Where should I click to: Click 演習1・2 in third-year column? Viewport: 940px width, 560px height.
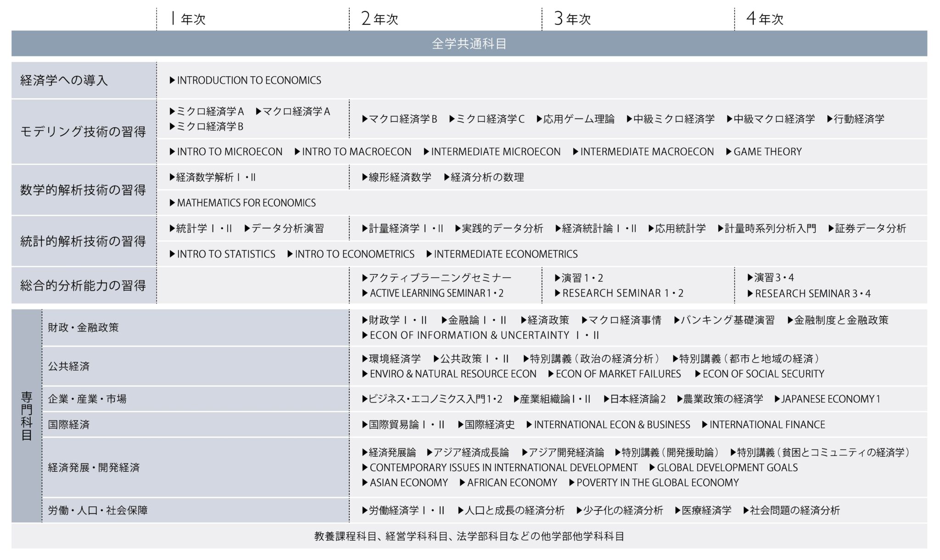click(x=579, y=278)
